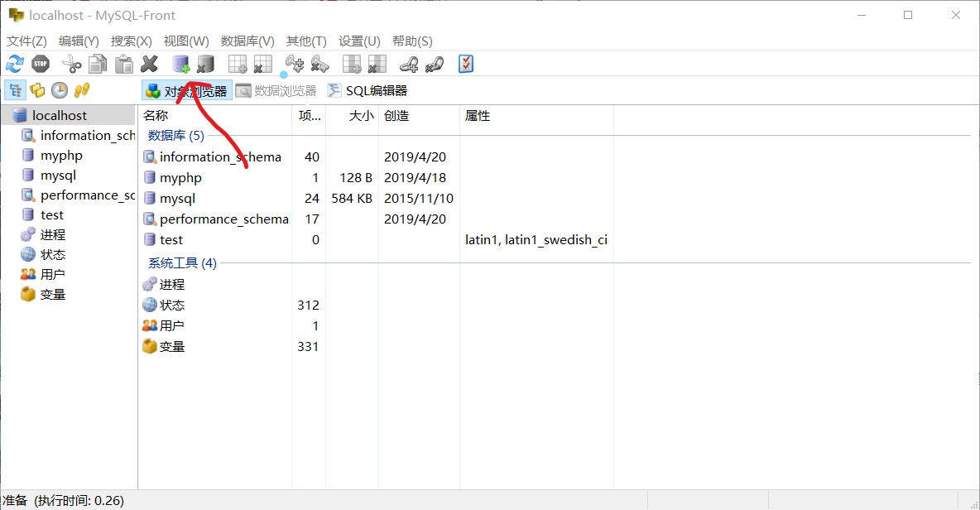Image resolution: width=980 pixels, height=510 pixels.
Task: Select mysql in the left tree
Action: click(x=58, y=176)
